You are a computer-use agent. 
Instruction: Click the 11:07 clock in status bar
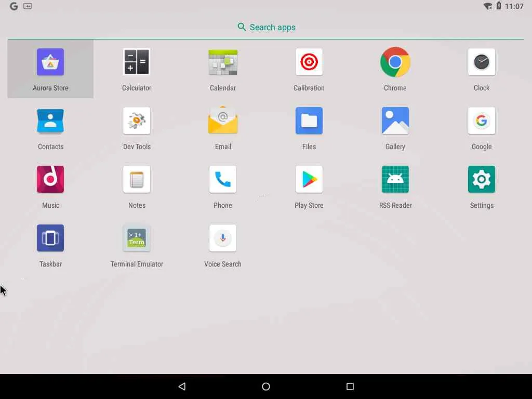[514, 6]
